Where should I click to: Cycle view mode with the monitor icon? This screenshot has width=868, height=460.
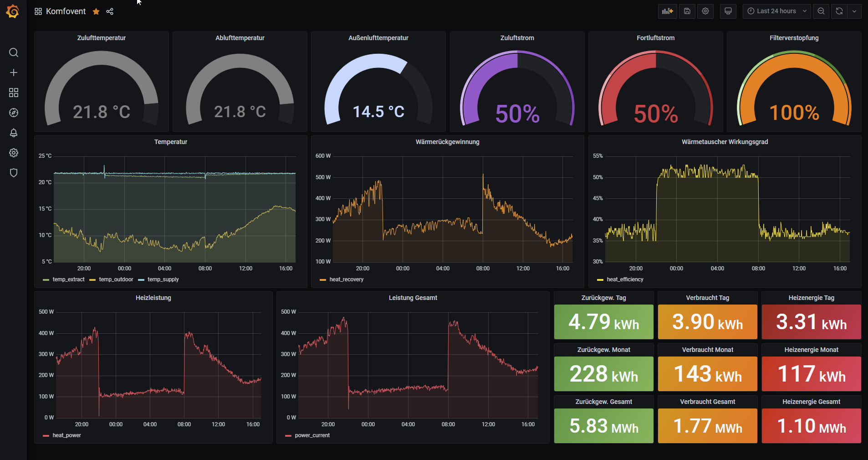(728, 11)
